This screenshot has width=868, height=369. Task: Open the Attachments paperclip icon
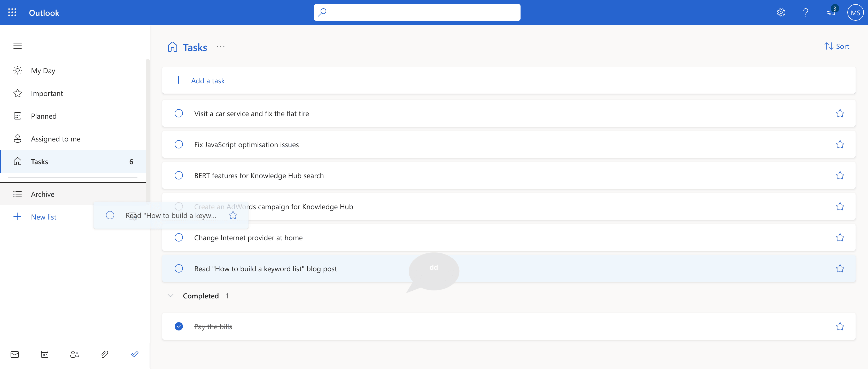105,355
